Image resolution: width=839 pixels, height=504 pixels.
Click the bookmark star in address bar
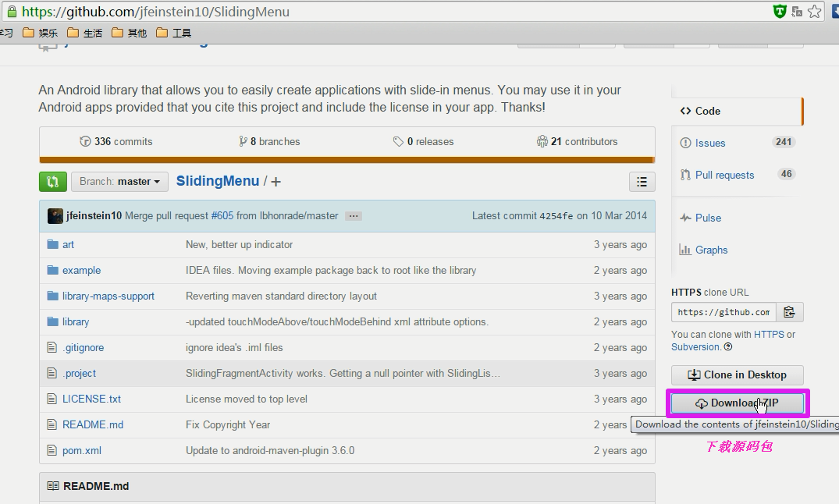click(814, 12)
